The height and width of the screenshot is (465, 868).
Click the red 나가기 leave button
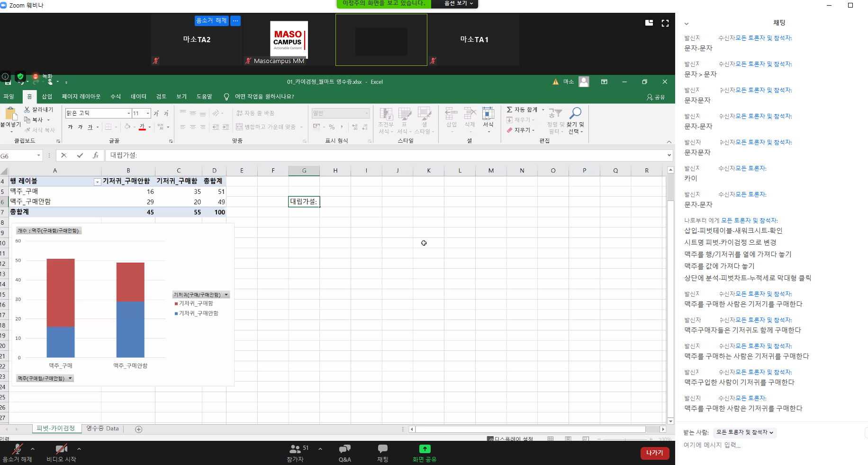(654, 453)
